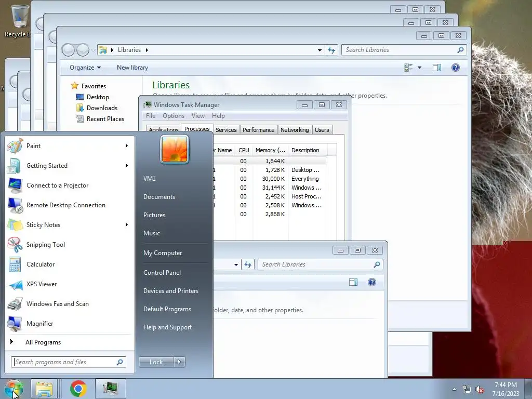Expand Paint recent files arrow
Image resolution: width=532 pixels, height=399 pixels.
coord(127,146)
